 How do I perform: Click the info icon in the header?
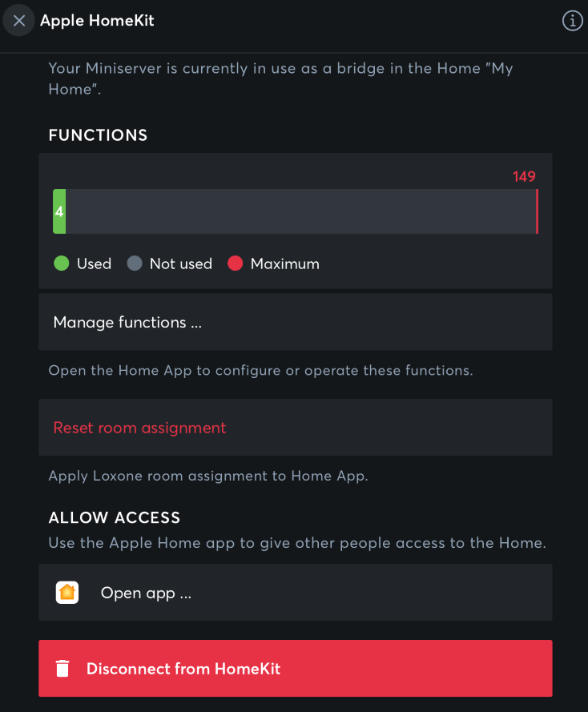[x=572, y=21]
